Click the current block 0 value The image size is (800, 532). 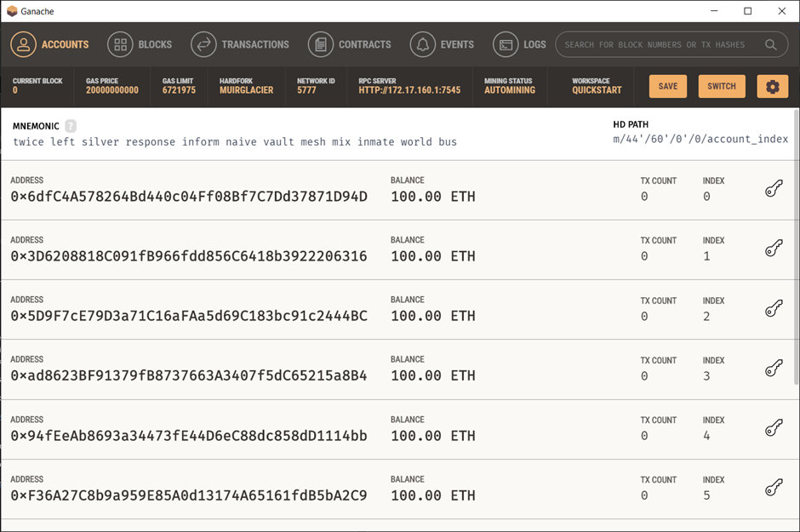(x=15, y=90)
